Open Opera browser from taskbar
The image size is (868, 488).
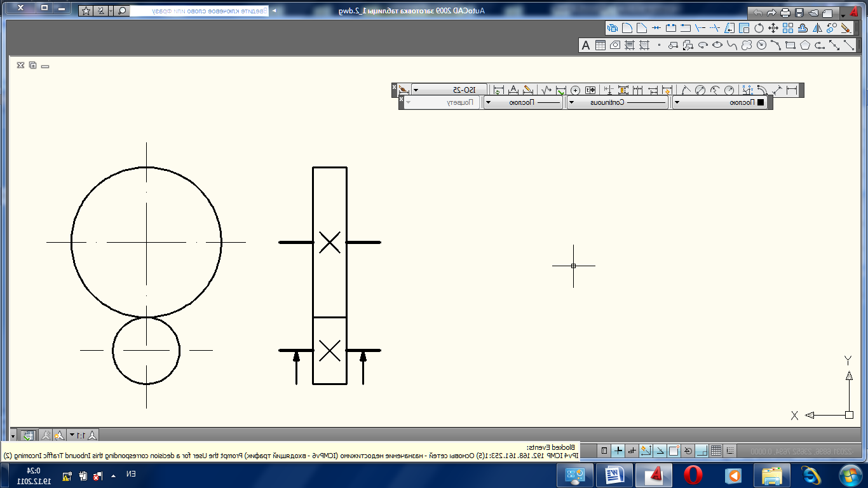coord(693,475)
